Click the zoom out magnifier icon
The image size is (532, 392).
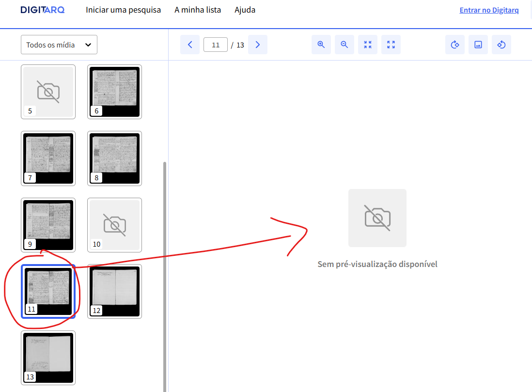pyautogui.click(x=344, y=45)
